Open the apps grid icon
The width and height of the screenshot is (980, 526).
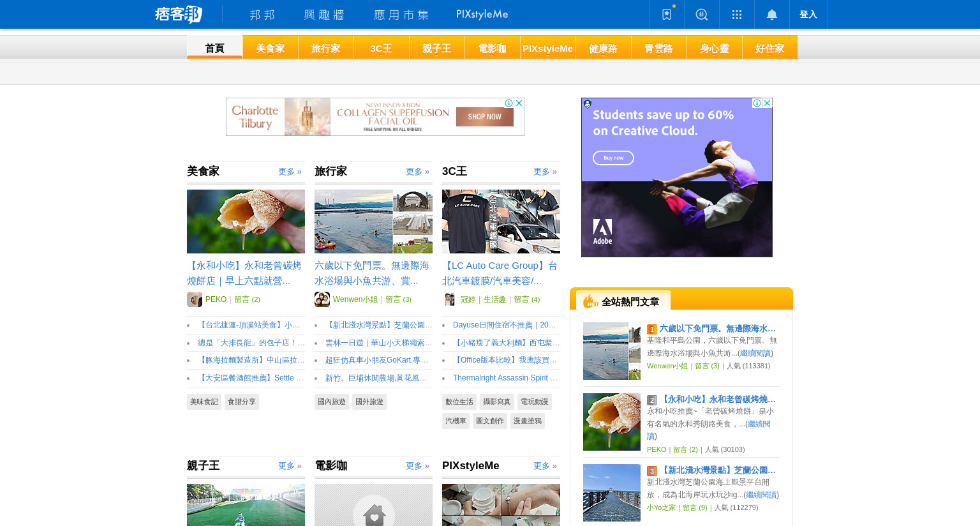[x=737, y=14]
